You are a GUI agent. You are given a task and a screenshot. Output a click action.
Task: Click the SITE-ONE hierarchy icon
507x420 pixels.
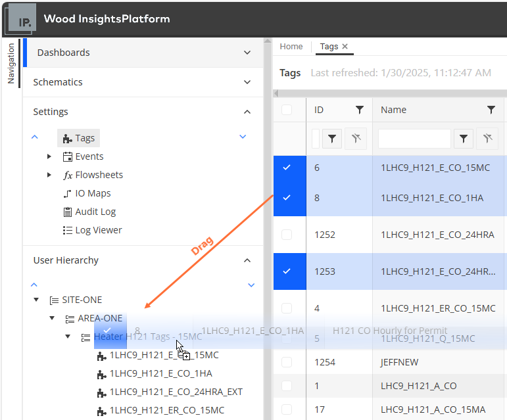point(54,300)
